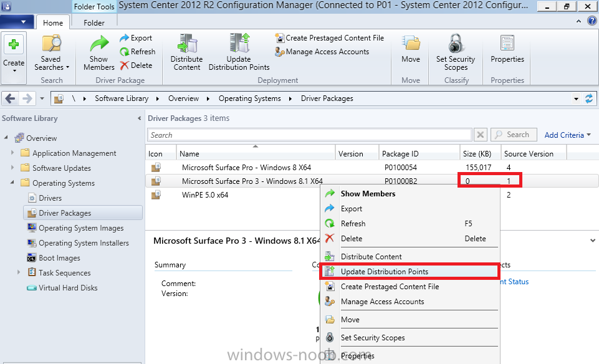
Task: Click the Properties ribbon button
Action: 507,49
